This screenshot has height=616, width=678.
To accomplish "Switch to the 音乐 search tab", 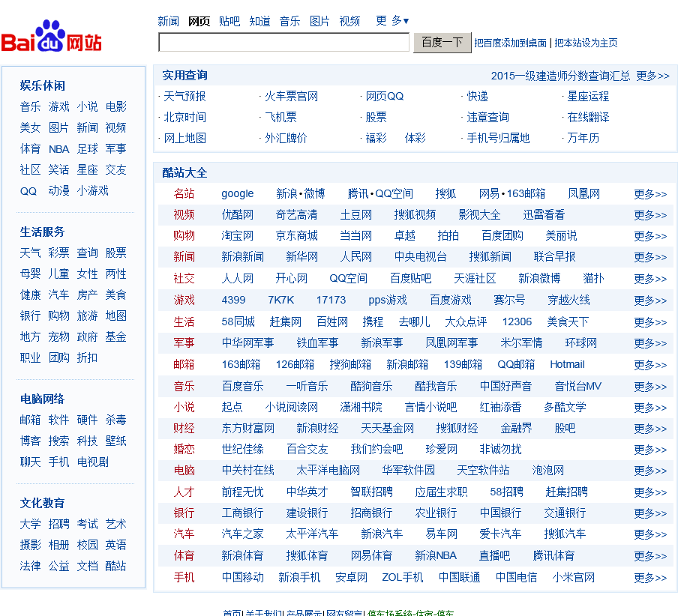I will click(289, 21).
